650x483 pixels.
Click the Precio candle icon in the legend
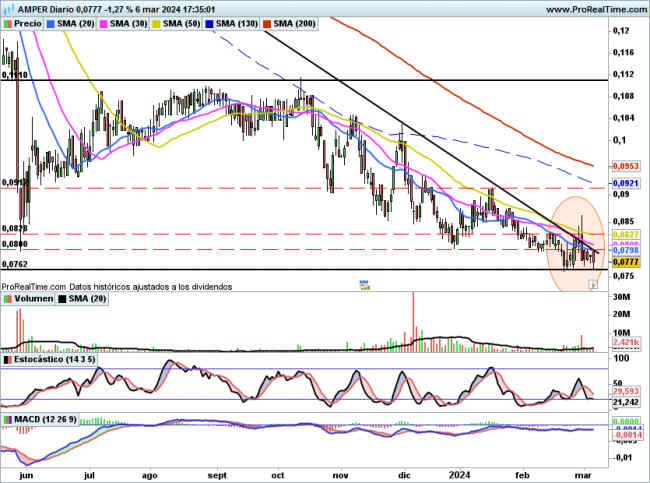pyautogui.click(x=7, y=24)
